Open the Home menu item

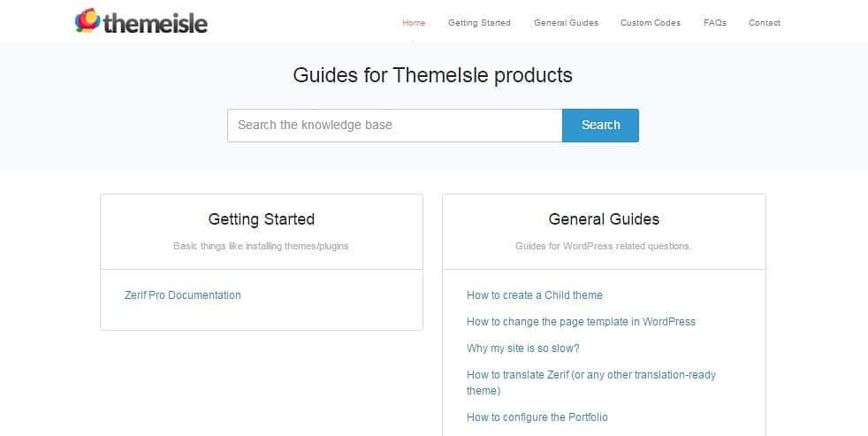coord(414,23)
